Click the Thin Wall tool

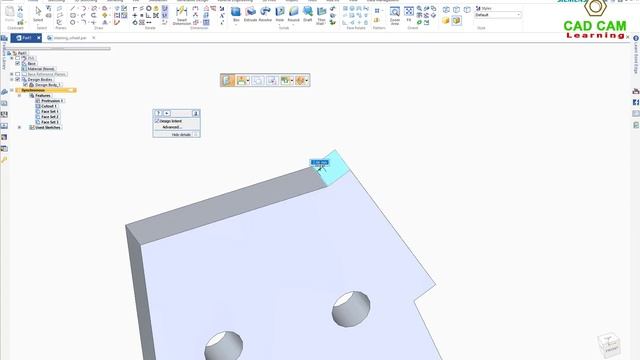point(322,15)
